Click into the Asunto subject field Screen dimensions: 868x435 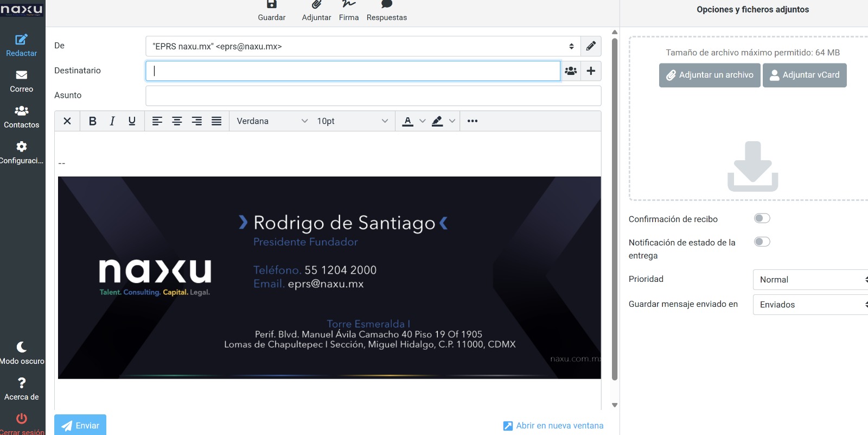pyautogui.click(x=373, y=96)
